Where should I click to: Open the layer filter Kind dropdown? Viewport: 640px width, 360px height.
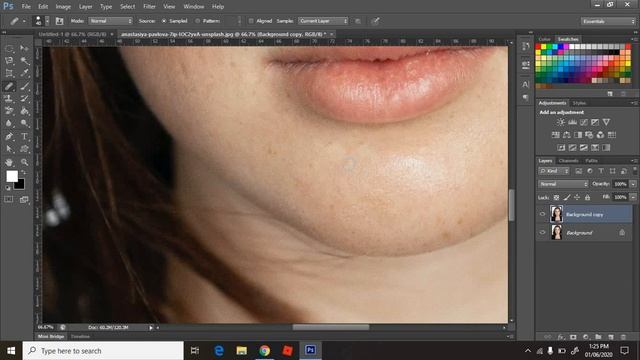click(554, 171)
